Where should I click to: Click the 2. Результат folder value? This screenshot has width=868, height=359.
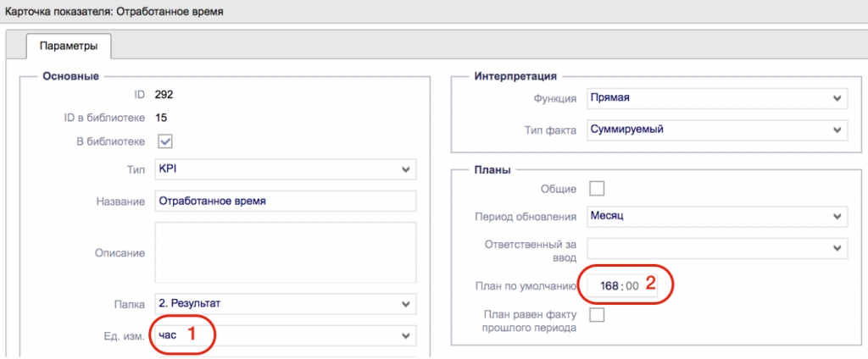coord(192,304)
